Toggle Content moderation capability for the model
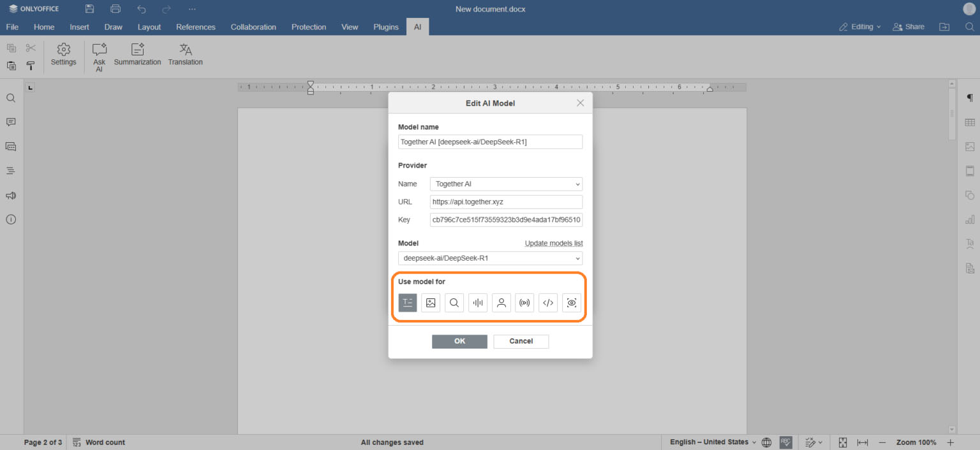 [x=501, y=303]
